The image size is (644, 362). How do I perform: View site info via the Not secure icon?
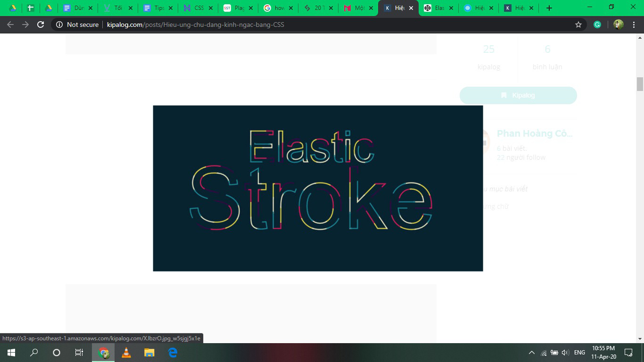tap(59, 25)
